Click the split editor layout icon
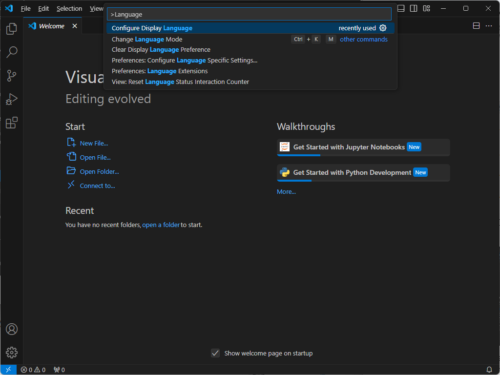500x375 pixels. [x=476, y=26]
